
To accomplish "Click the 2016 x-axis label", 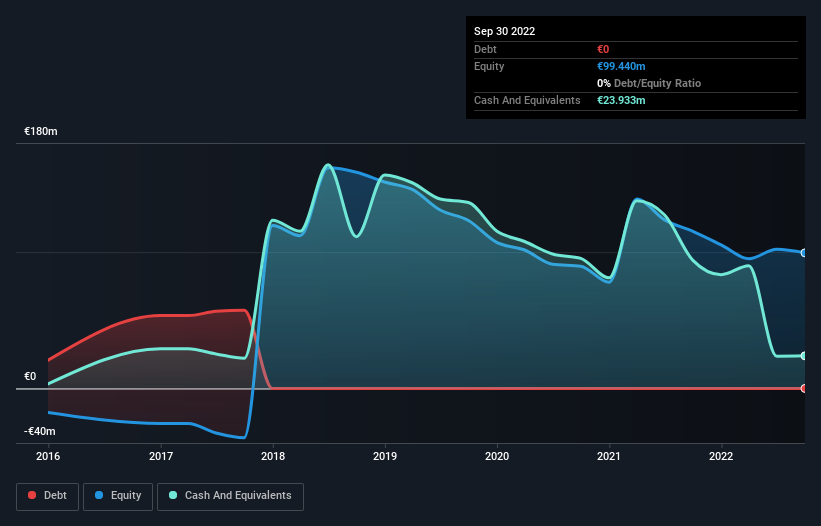I will tap(48, 456).
